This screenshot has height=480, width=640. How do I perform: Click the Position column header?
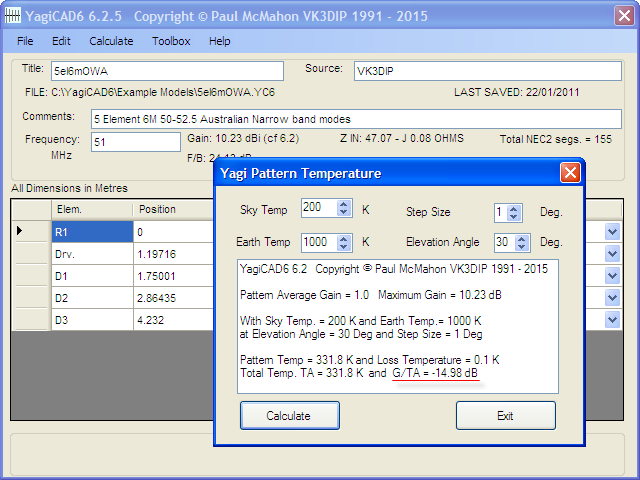[x=173, y=210]
